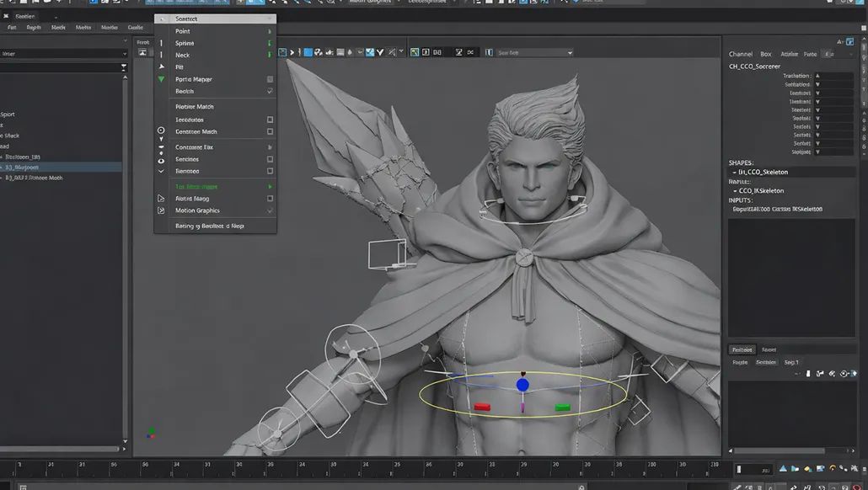Click the blue square icon in viewport toolbar

coord(308,52)
